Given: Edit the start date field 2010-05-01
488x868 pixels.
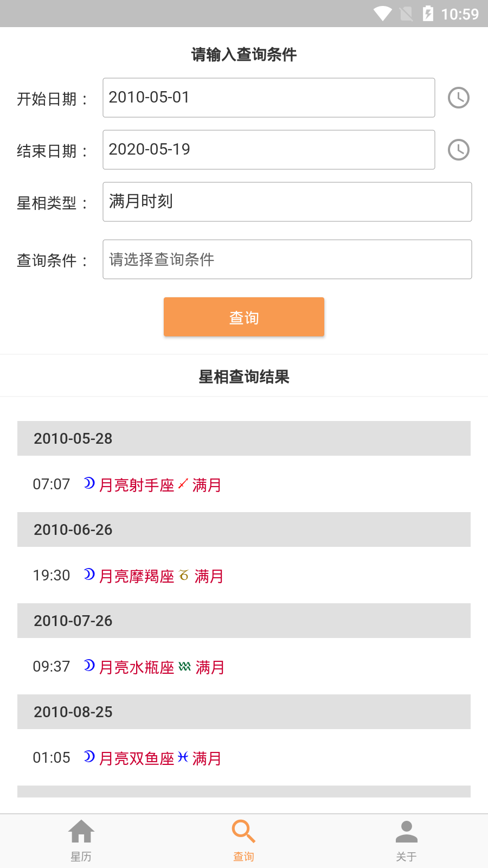Looking at the screenshot, I should click(x=268, y=98).
